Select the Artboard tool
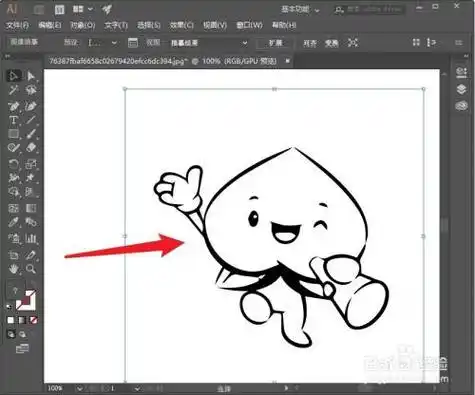Image resolution: width=475 pixels, height=395 pixels. (x=13, y=255)
